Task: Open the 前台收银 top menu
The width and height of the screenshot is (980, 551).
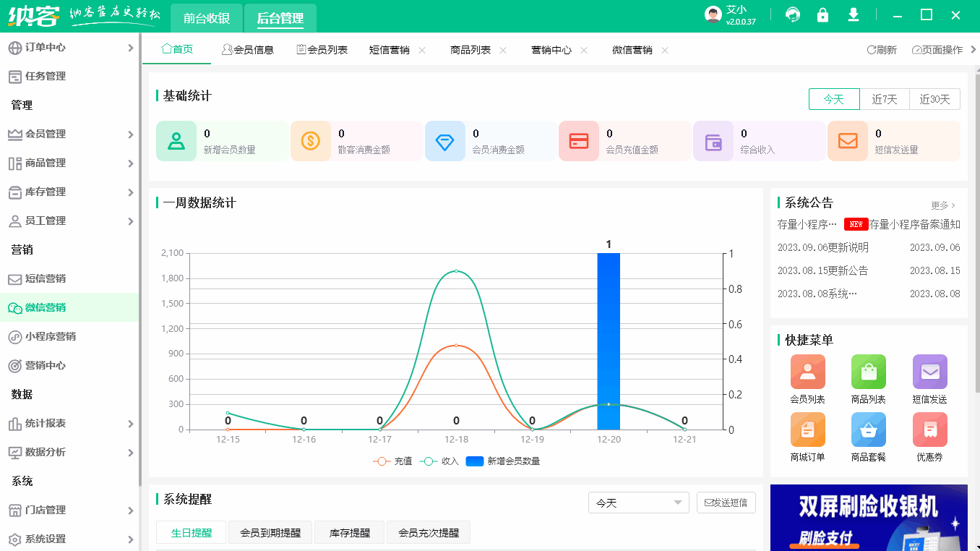Action: pyautogui.click(x=206, y=17)
